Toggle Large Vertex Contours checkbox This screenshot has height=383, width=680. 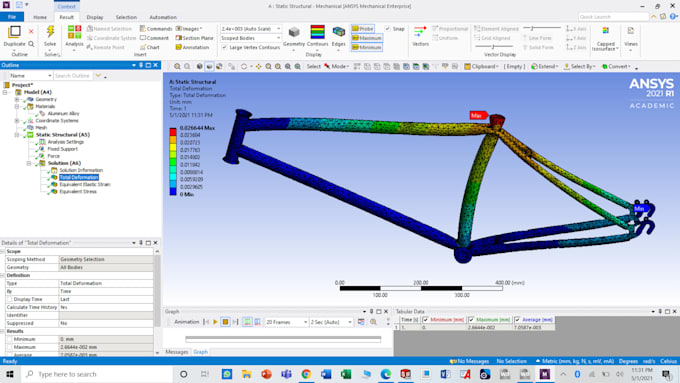point(224,47)
